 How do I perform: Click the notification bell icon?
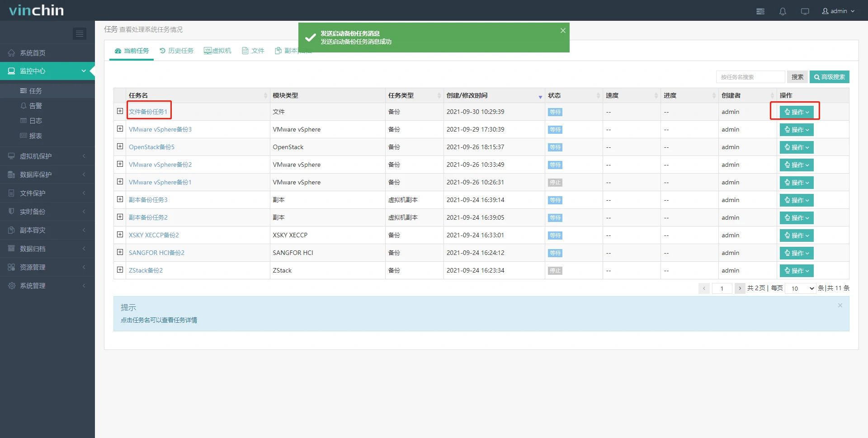coord(783,11)
